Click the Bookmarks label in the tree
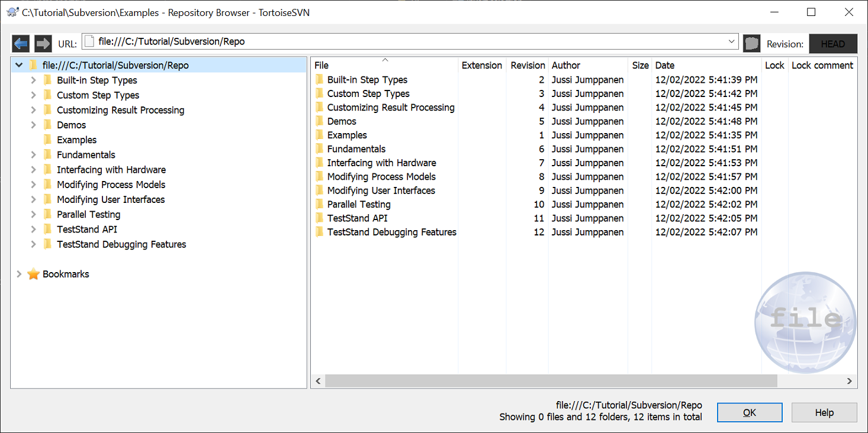This screenshot has width=868, height=433. (x=66, y=274)
